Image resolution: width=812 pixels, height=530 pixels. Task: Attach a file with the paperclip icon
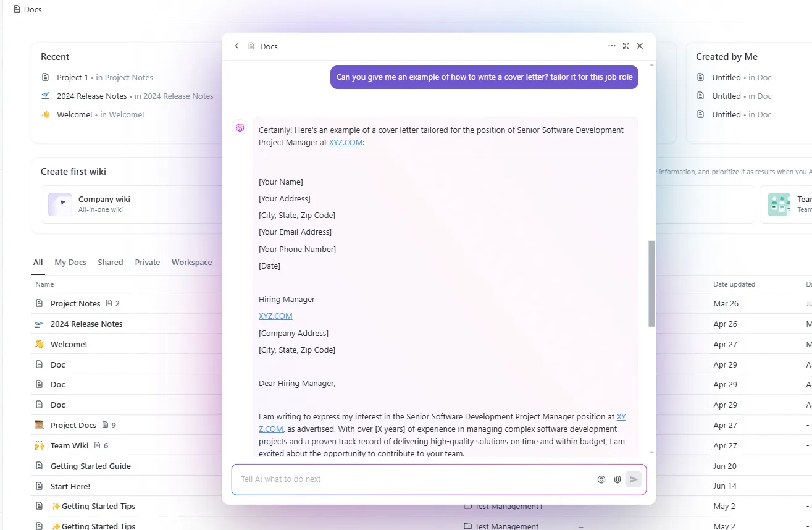(x=617, y=479)
